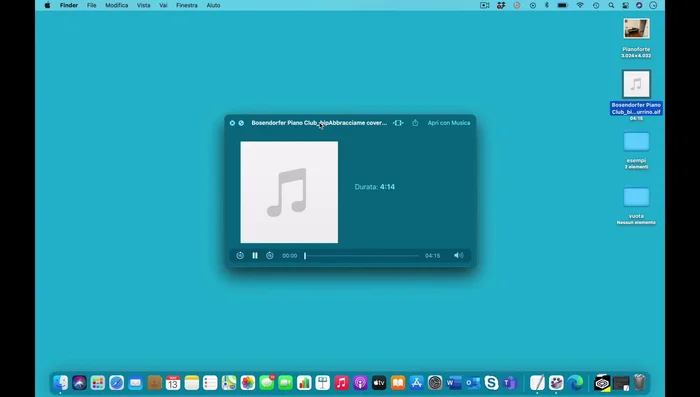Open Siri from the Dock

pos(79,383)
